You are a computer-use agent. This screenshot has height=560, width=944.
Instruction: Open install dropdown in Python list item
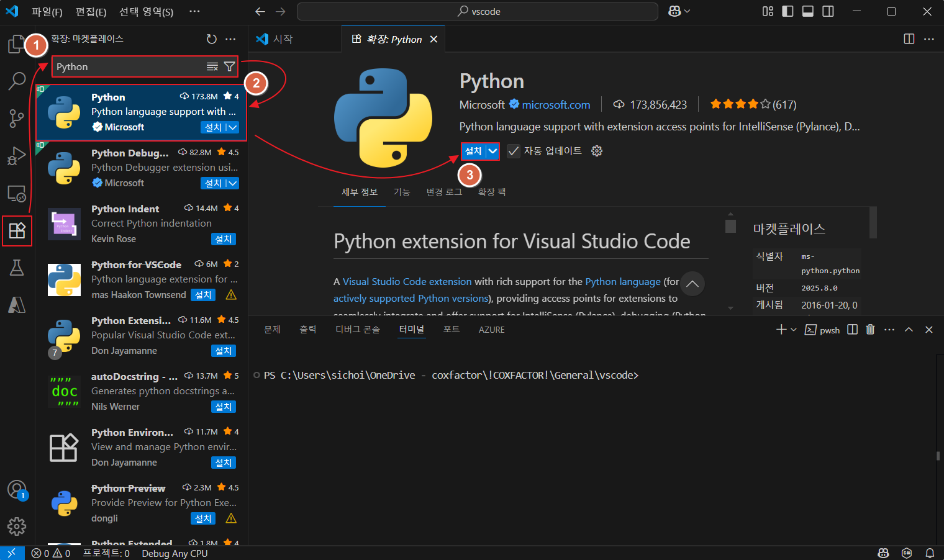[232, 127]
